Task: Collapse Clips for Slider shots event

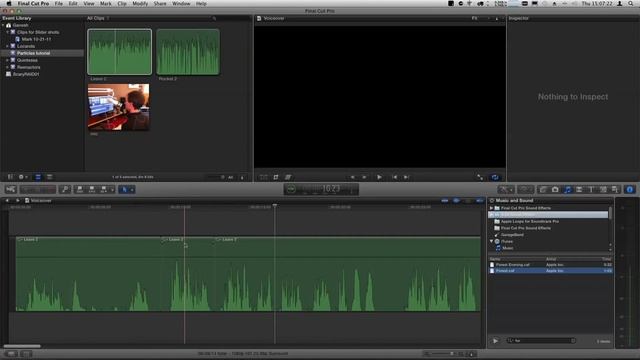Action: click(7, 32)
